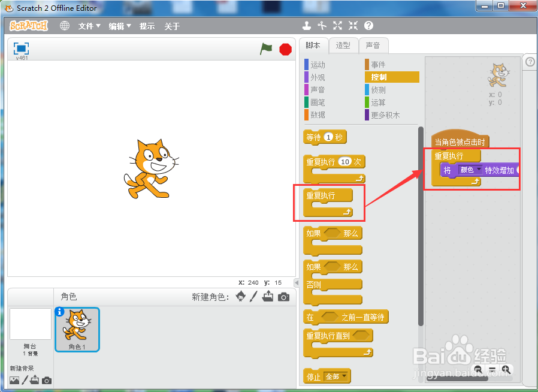The width and height of the screenshot is (538, 392).
Task: Click the cat sprite on the stage
Action: click(150, 169)
